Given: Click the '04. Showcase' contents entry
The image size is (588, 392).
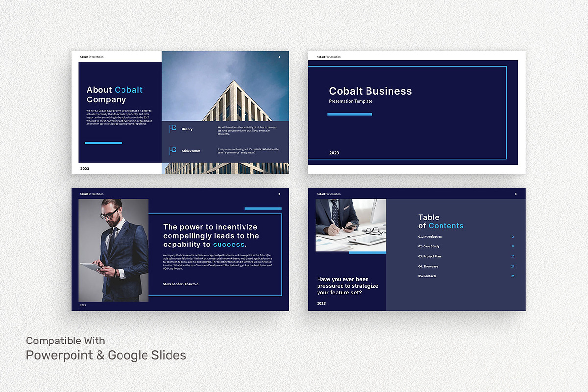Looking at the screenshot, I should coord(428,266).
